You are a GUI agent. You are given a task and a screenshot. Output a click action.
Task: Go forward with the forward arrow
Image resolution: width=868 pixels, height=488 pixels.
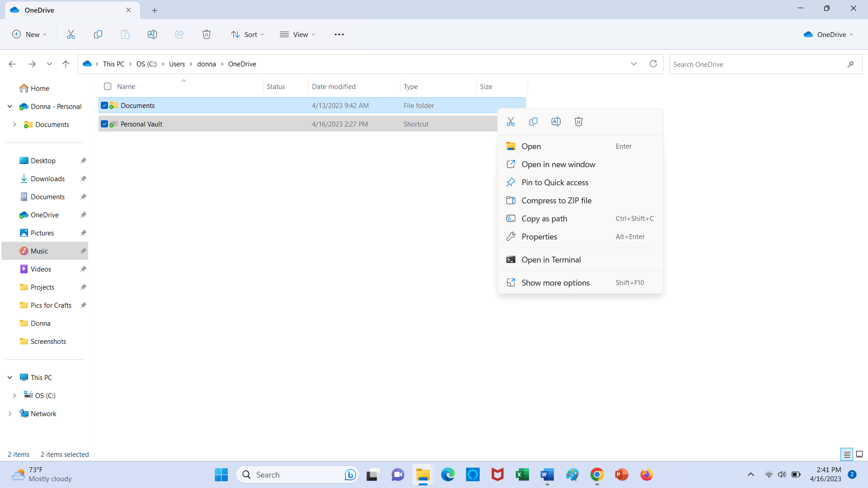coord(32,64)
